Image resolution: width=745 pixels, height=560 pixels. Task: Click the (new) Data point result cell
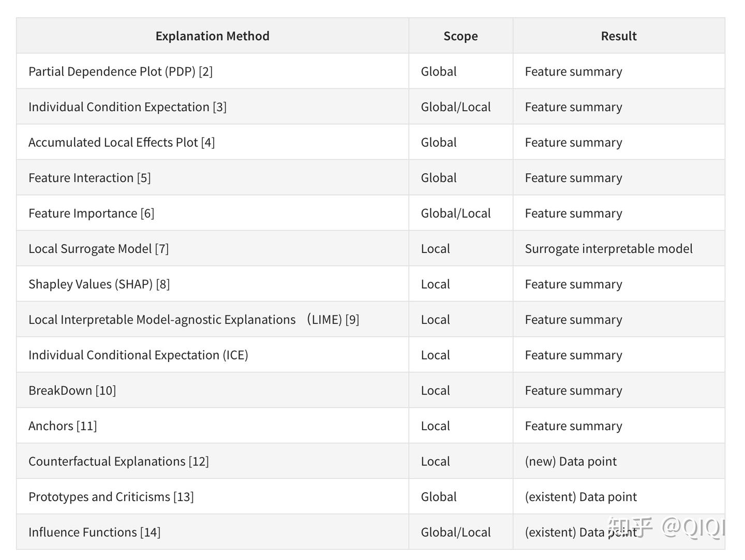tap(571, 461)
